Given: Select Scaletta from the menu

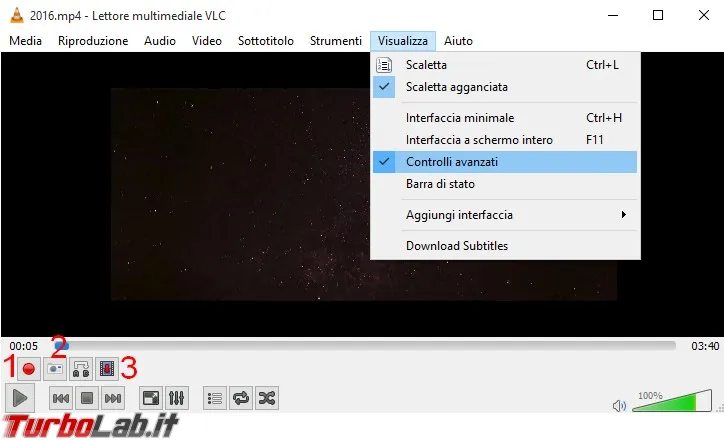Looking at the screenshot, I should pyautogui.click(x=505, y=65).
